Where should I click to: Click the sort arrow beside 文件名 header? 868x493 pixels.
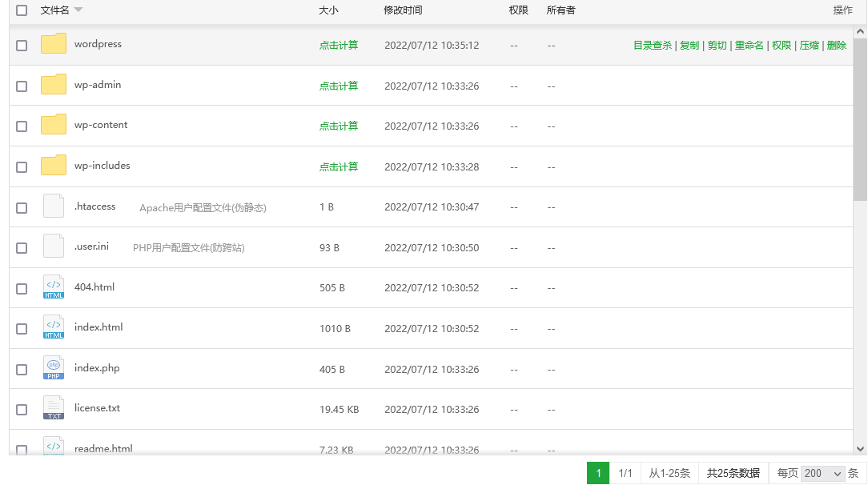[78, 10]
